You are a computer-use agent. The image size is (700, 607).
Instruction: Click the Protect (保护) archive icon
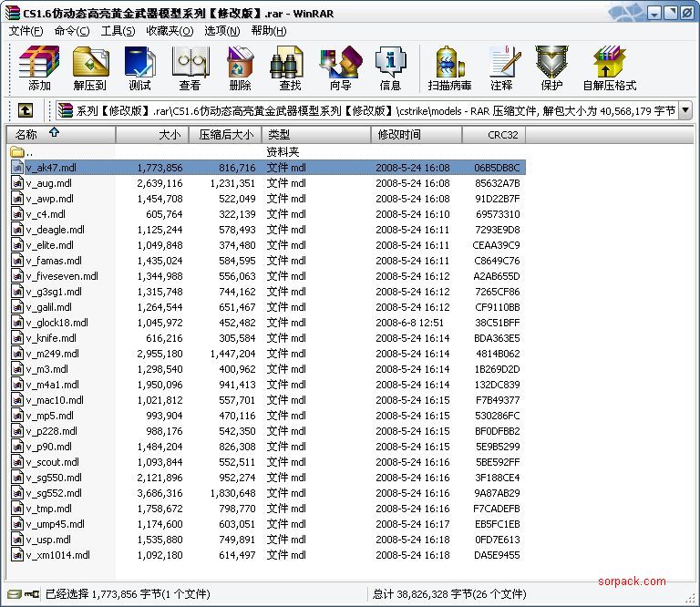click(551, 68)
